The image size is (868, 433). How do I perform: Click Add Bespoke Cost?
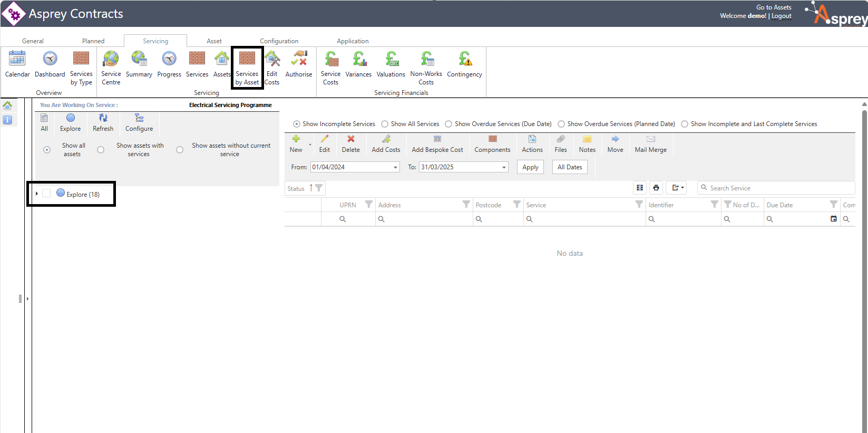click(x=437, y=143)
